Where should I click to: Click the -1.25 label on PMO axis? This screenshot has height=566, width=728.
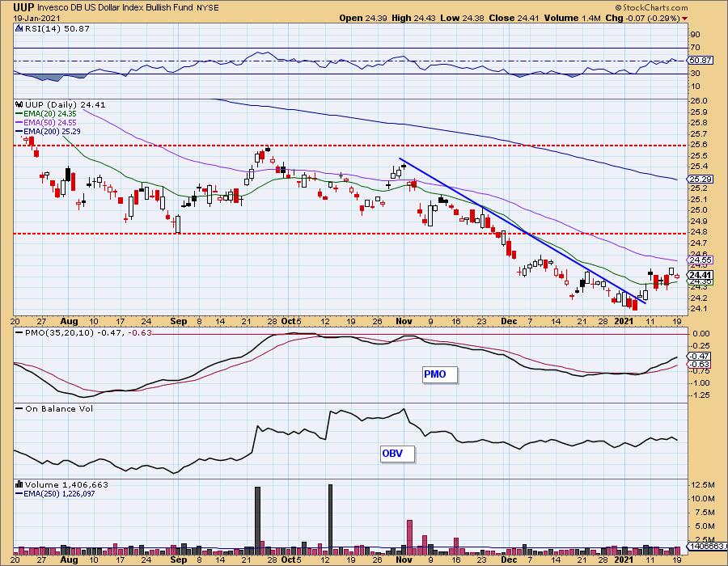tap(699, 395)
